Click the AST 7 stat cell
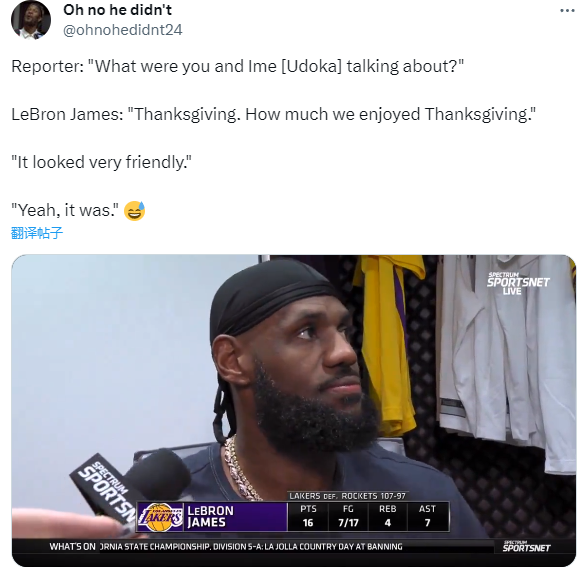Image resolution: width=578 pixels, height=567 pixels. tap(428, 516)
